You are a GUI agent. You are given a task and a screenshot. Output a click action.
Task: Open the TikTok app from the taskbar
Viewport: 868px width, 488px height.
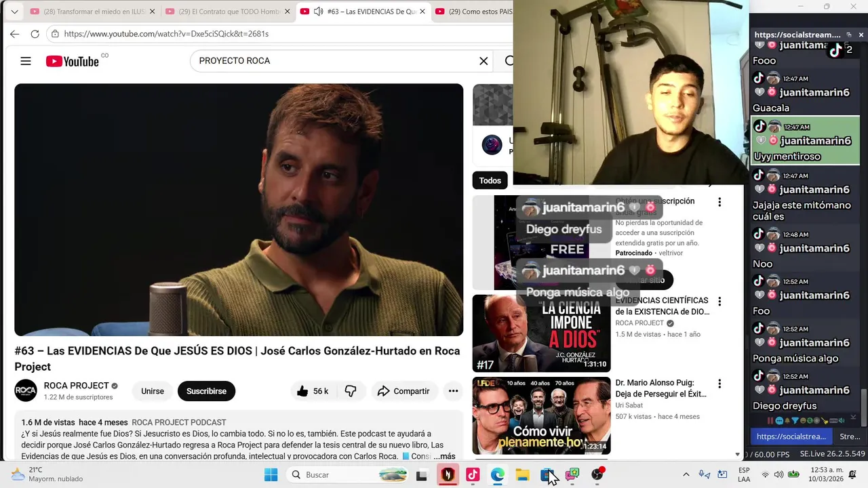pyautogui.click(x=473, y=474)
